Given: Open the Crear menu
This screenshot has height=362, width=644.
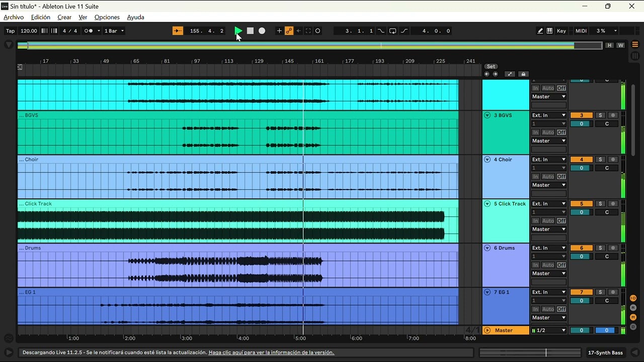Looking at the screenshot, I should point(64,17).
